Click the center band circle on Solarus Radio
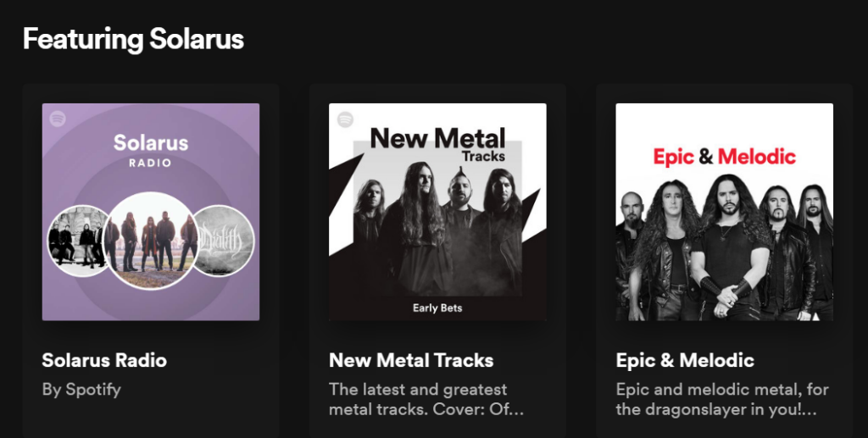The image size is (868, 438). click(151, 241)
